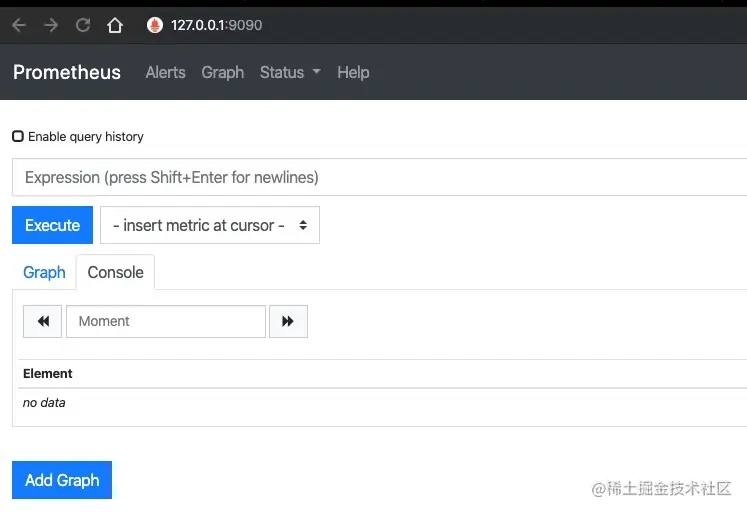The width and height of the screenshot is (747, 513).
Task: Click the address bar URL 127.0.0.1:9090
Action: click(x=216, y=25)
